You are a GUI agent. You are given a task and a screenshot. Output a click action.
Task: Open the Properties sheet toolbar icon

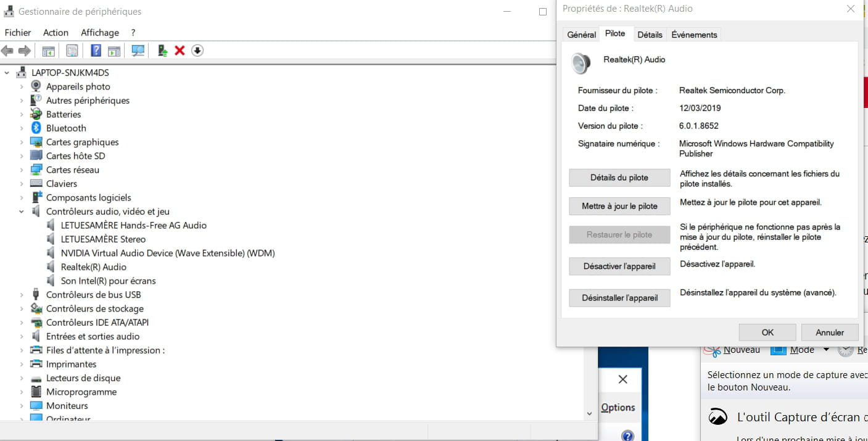click(73, 51)
